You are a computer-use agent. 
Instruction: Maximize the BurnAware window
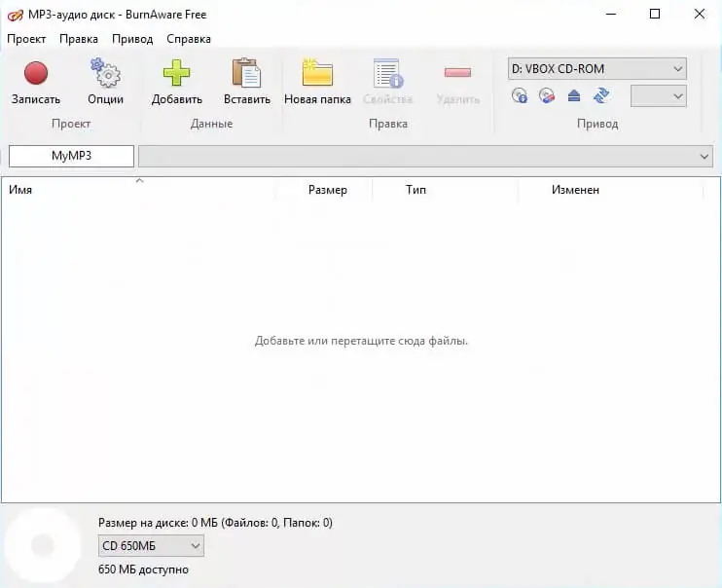tap(655, 15)
